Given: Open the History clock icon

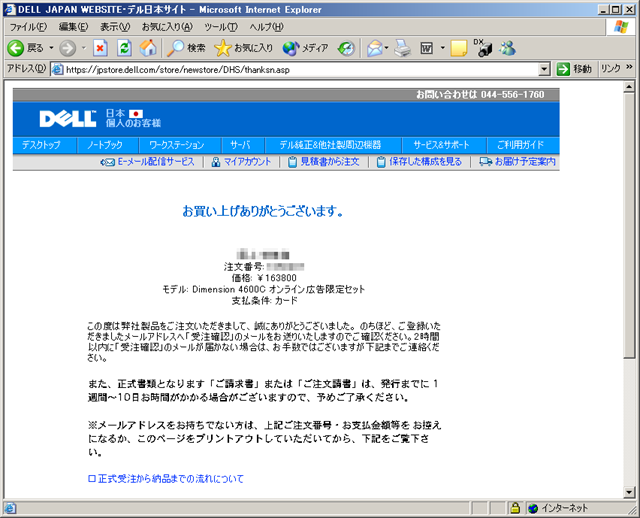Looking at the screenshot, I should (347, 49).
